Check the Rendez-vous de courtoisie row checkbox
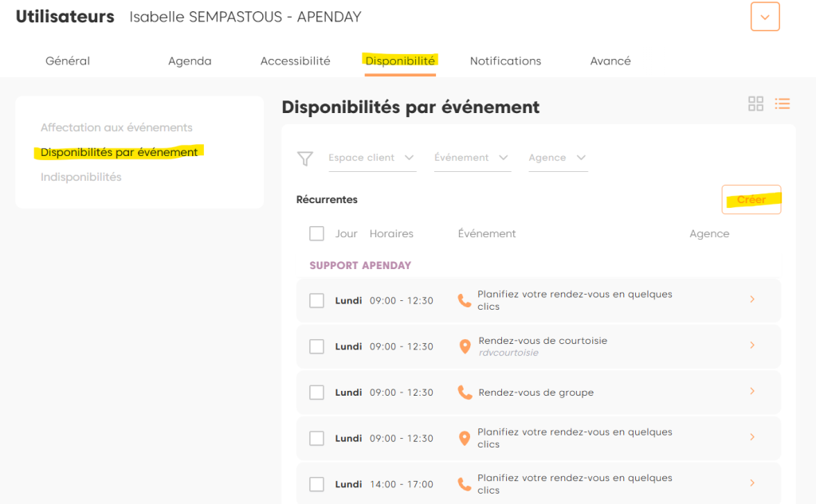 click(316, 346)
